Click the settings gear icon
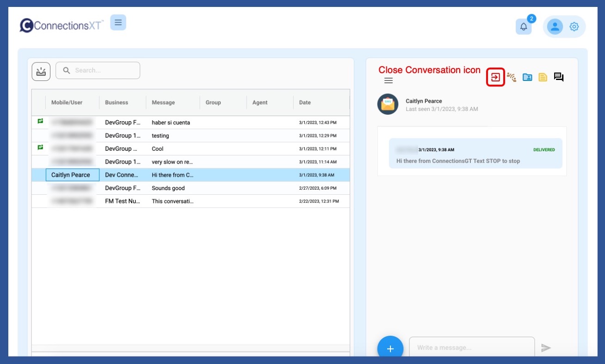 (x=574, y=27)
